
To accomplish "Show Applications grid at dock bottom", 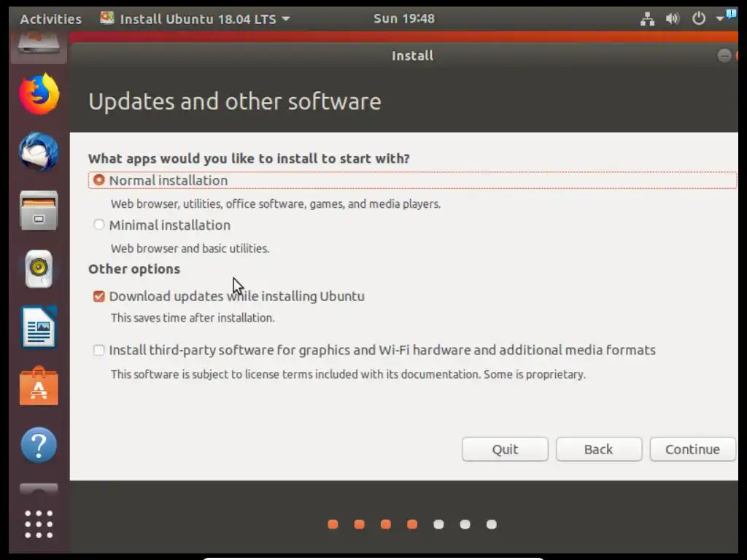I will (x=39, y=524).
